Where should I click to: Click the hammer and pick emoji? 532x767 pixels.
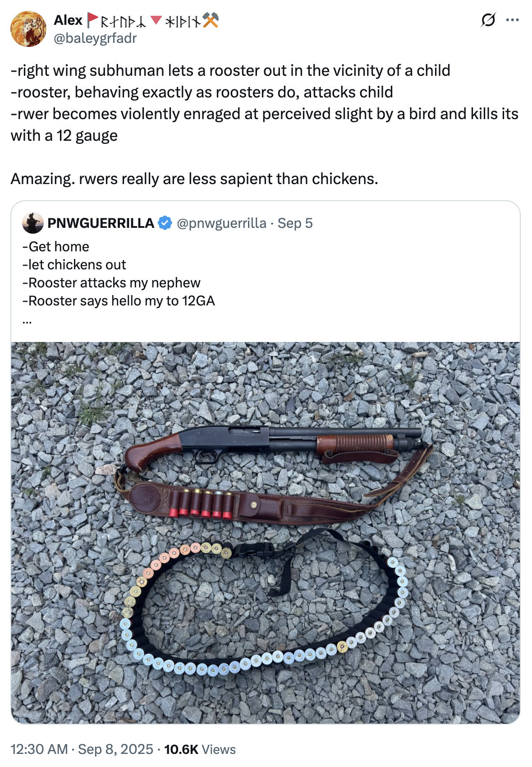tap(211, 20)
